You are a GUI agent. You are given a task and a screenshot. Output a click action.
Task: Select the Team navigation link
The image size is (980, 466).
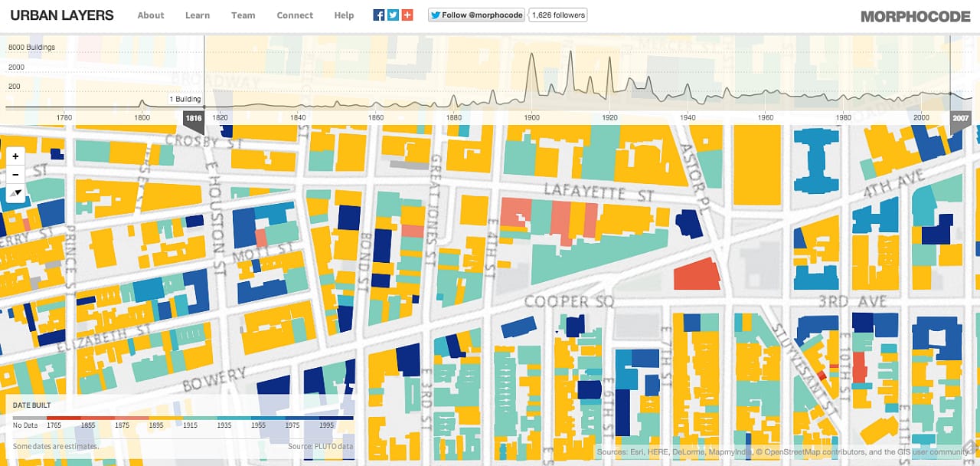243,15
